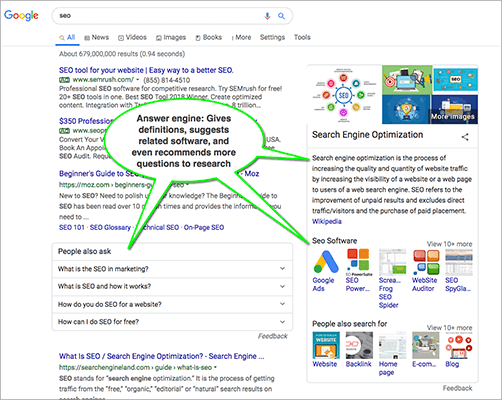Open the On-Page SEO sitelink
This screenshot has width=502, height=400.
tap(204, 227)
